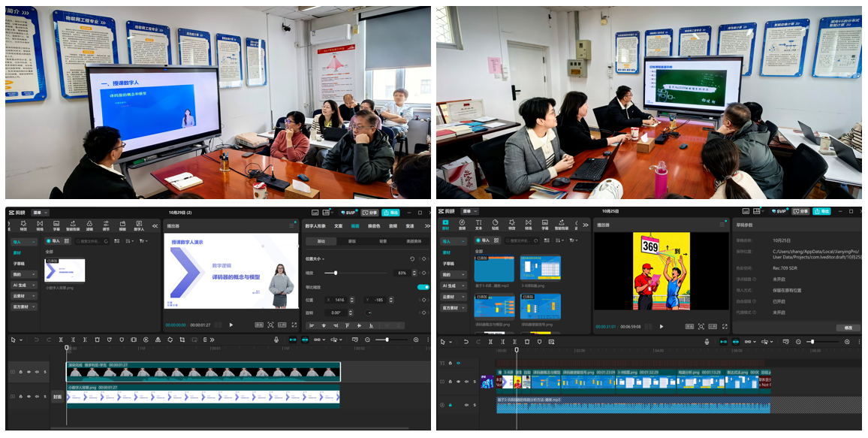Select the 滤镜 filter icon in left editor
This screenshot has width=868, height=438.
(89, 225)
